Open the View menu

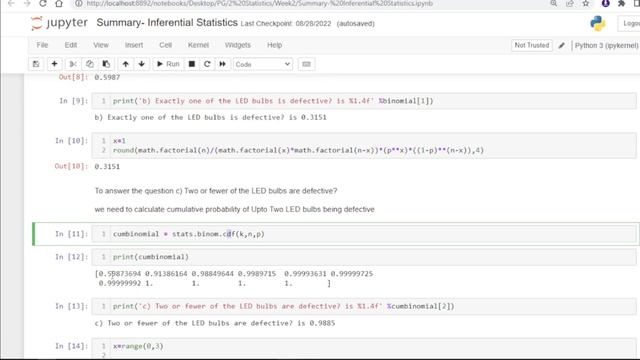101,45
